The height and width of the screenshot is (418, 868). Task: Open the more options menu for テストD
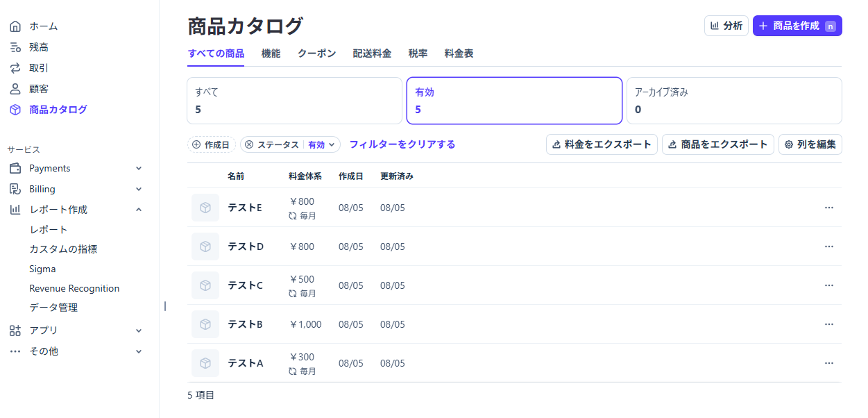pyautogui.click(x=829, y=246)
